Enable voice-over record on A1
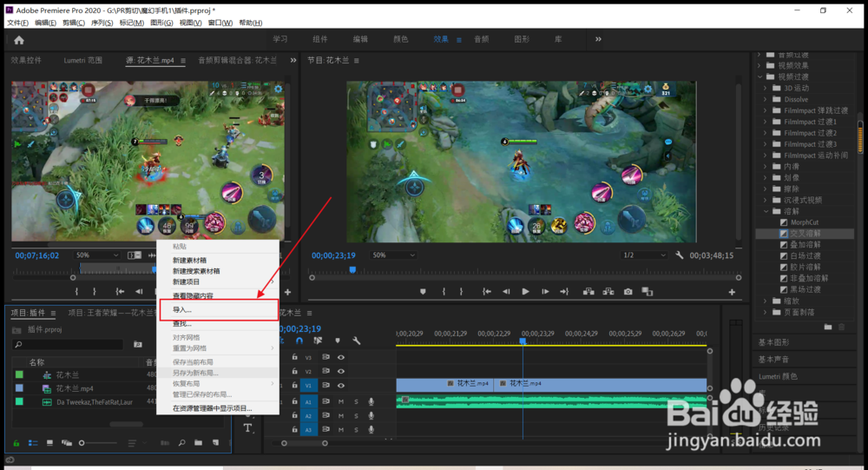868x470 pixels. pyautogui.click(x=371, y=402)
